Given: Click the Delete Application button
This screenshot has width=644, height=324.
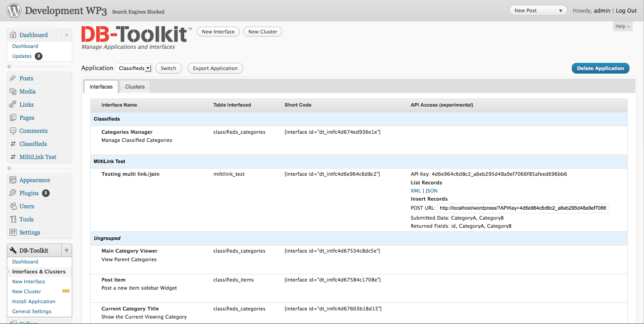Looking at the screenshot, I should [x=600, y=68].
